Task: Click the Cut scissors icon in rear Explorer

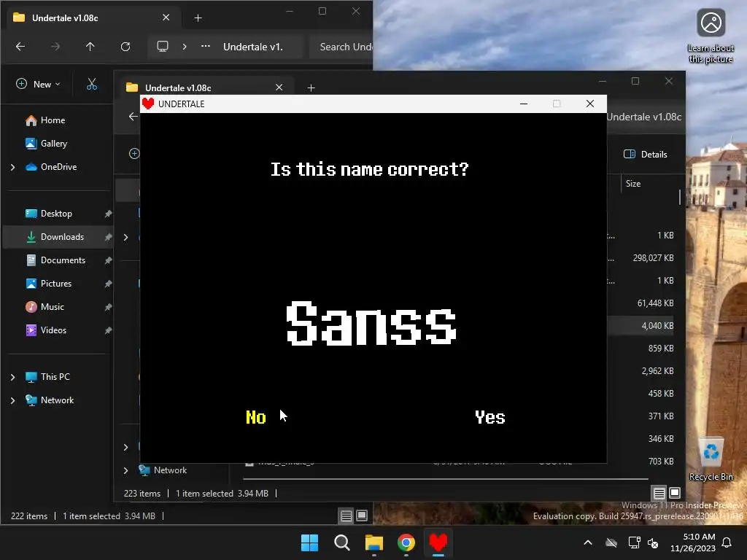Action: pyautogui.click(x=92, y=85)
